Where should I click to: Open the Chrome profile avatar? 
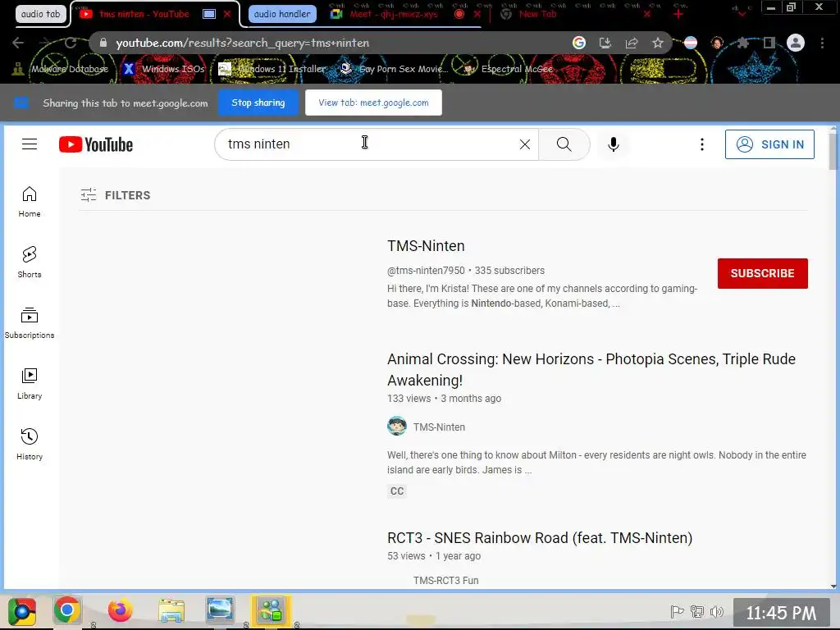(796, 43)
